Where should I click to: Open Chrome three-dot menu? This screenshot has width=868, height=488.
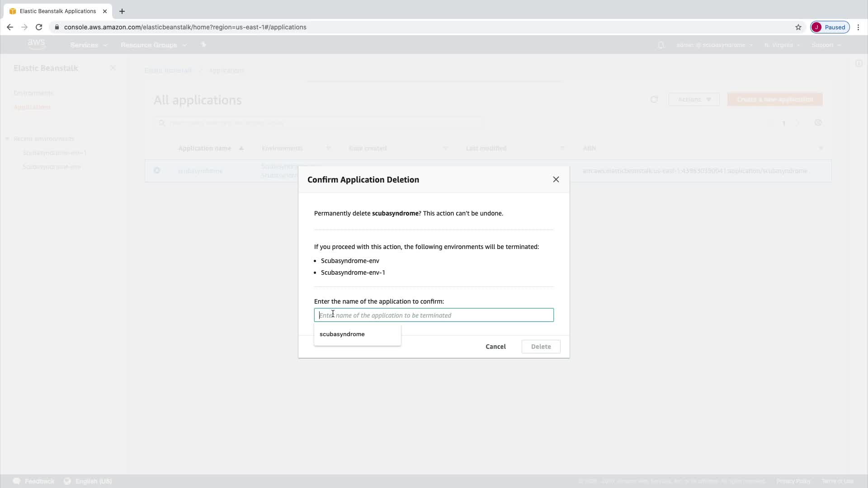tap(858, 27)
